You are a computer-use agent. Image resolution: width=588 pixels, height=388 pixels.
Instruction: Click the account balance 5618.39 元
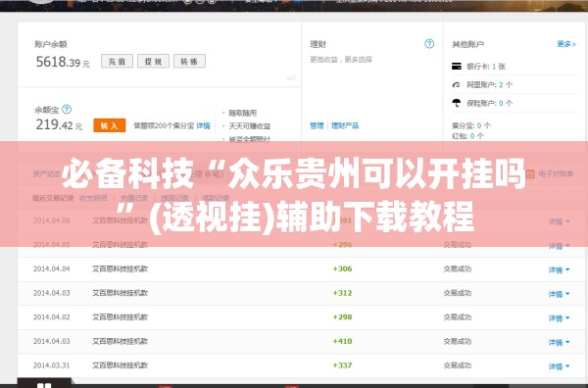(x=63, y=62)
